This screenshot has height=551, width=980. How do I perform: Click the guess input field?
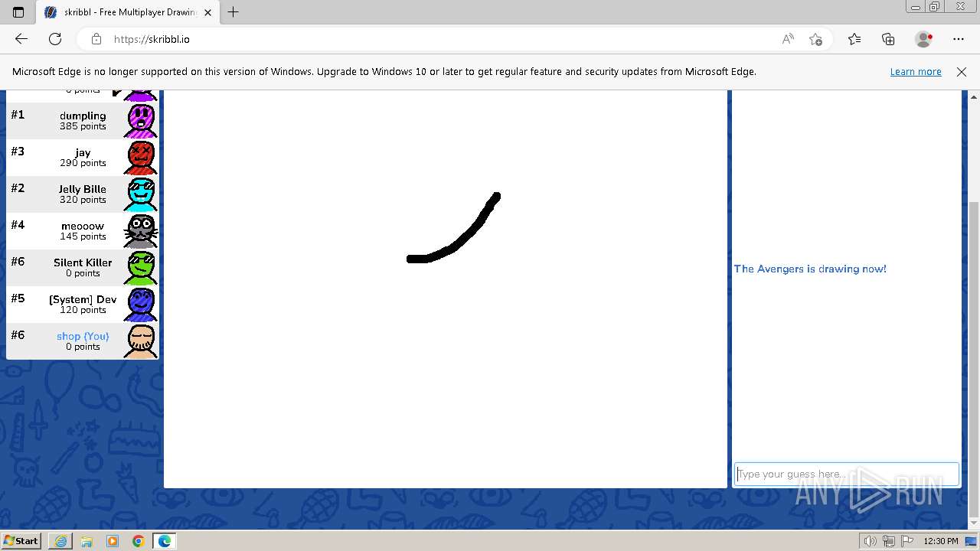click(846, 474)
